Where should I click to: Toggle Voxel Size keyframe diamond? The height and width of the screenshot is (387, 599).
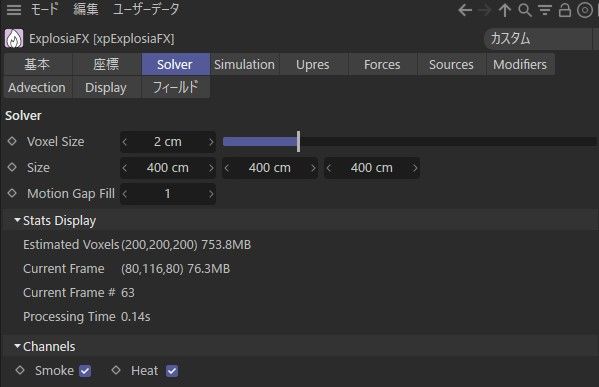coord(12,141)
